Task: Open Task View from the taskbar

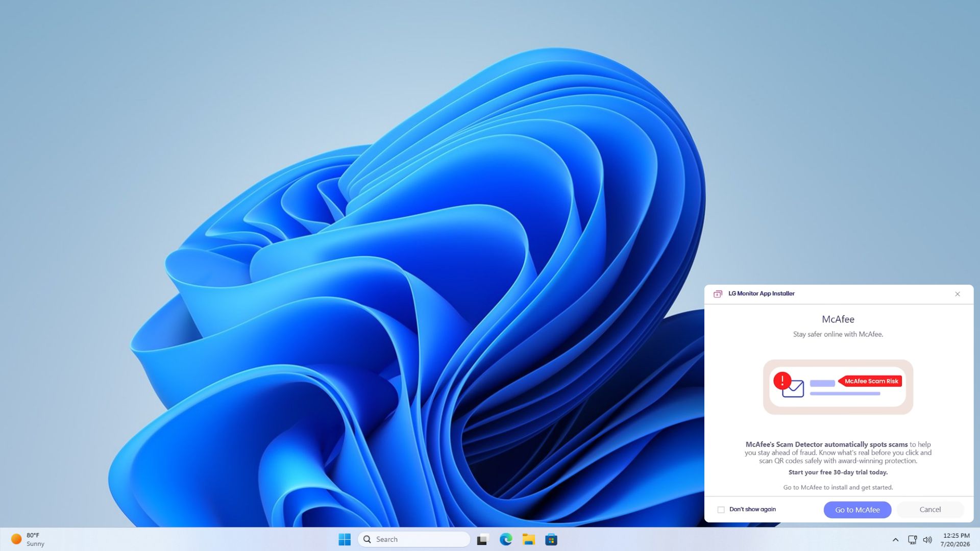Action: click(483, 539)
